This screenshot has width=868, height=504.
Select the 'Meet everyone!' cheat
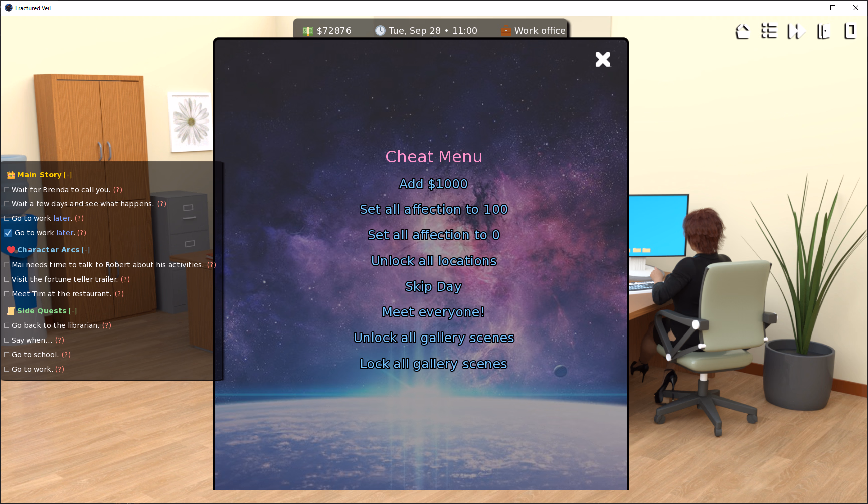[x=433, y=312]
